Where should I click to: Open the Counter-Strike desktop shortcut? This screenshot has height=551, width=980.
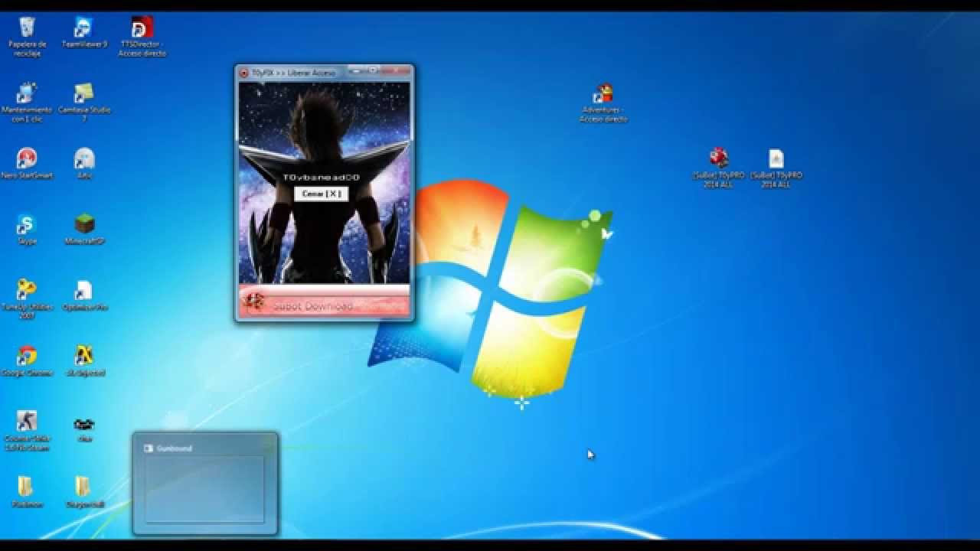[27, 422]
